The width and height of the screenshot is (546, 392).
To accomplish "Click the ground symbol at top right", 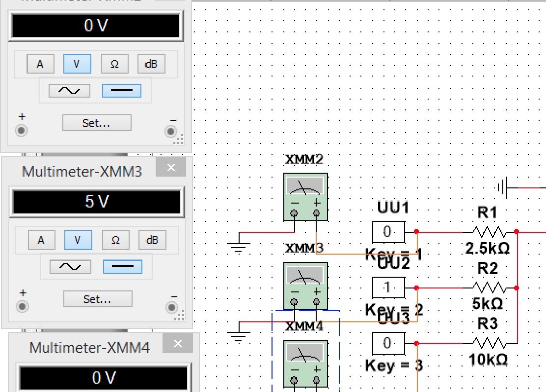I will click(x=503, y=187).
